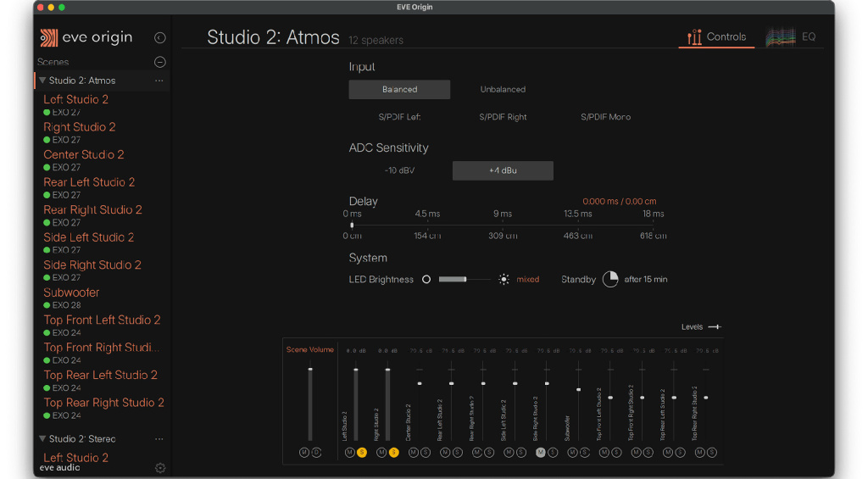Click the Center Studio 2 level fader handle
This screenshot has width=868, height=479.
[x=420, y=383]
